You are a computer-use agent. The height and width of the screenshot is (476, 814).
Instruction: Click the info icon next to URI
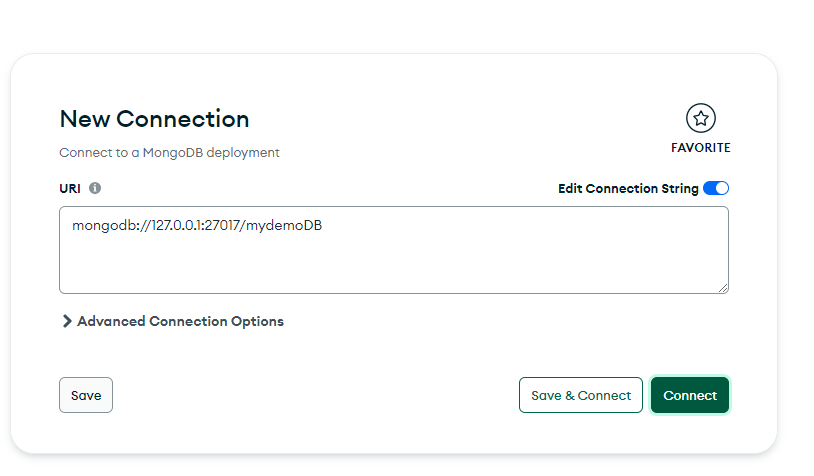95,188
